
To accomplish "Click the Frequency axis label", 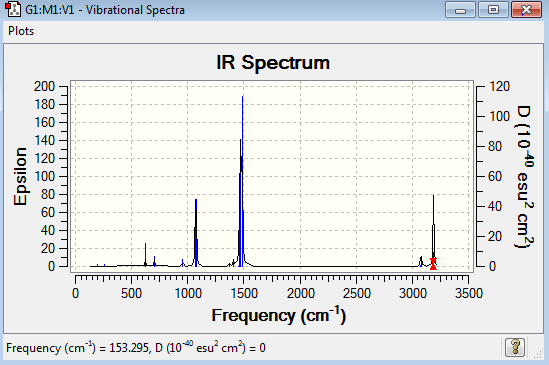I will pyautogui.click(x=278, y=315).
